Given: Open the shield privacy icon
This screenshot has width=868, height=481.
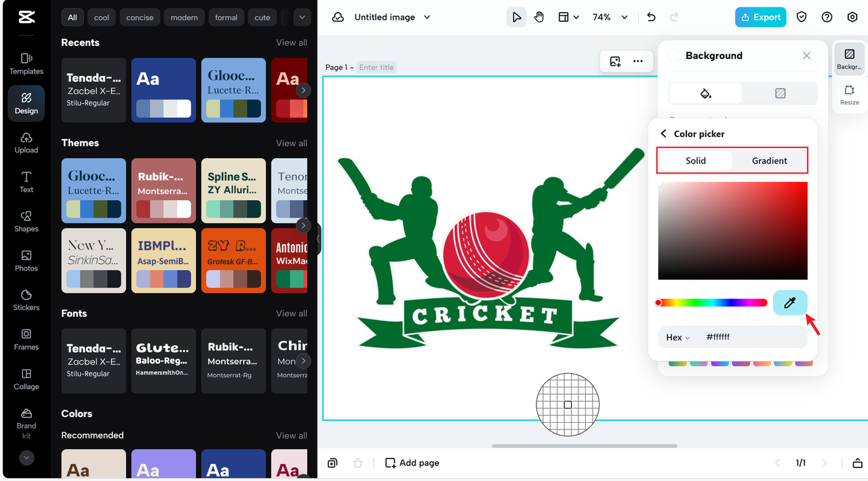Looking at the screenshot, I should coord(802,17).
